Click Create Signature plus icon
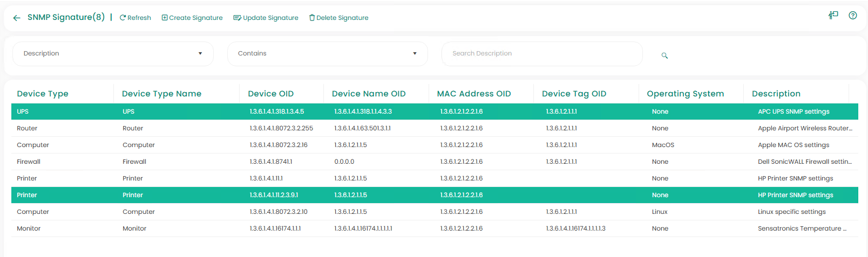This screenshot has height=257, width=868. point(165,18)
